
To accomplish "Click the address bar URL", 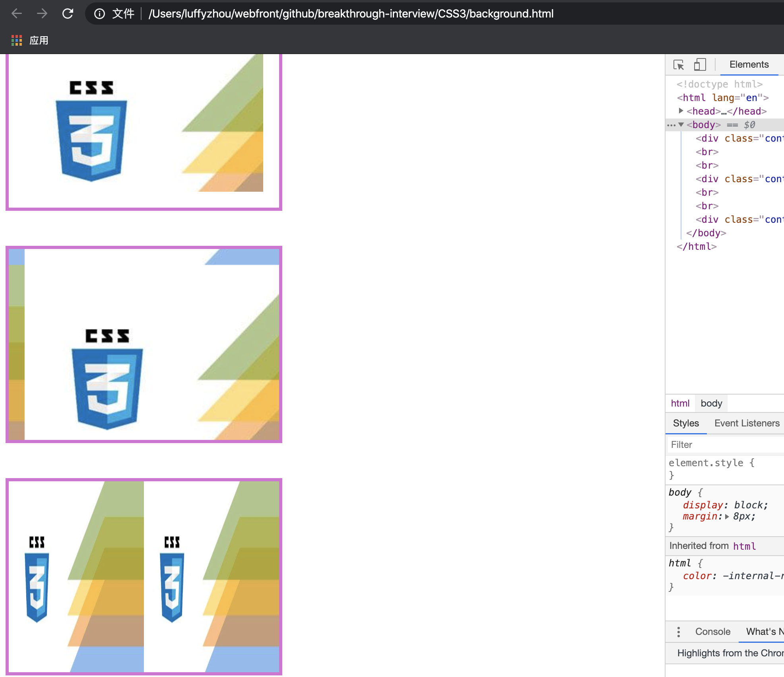I will point(351,14).
